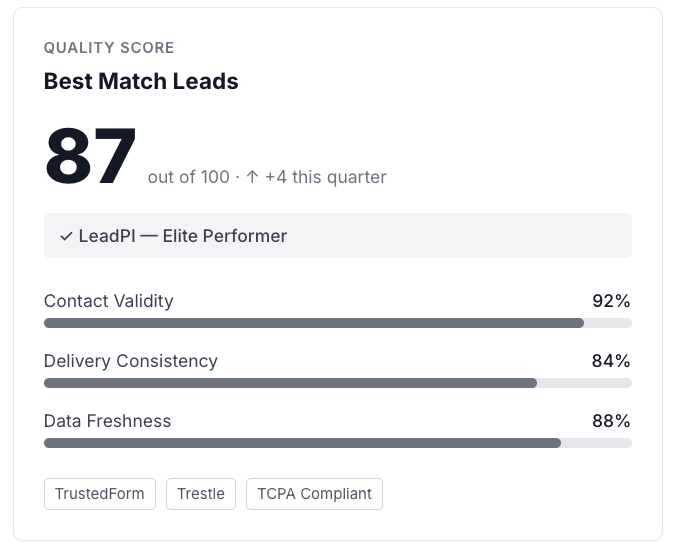The width and height of the screenshot is (677, 551).
Task: Click the Data Freshness label
Action: 108,421
